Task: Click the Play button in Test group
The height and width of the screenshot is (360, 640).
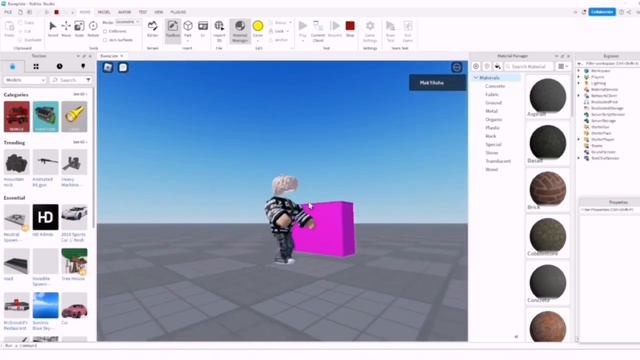Action: 302,30
